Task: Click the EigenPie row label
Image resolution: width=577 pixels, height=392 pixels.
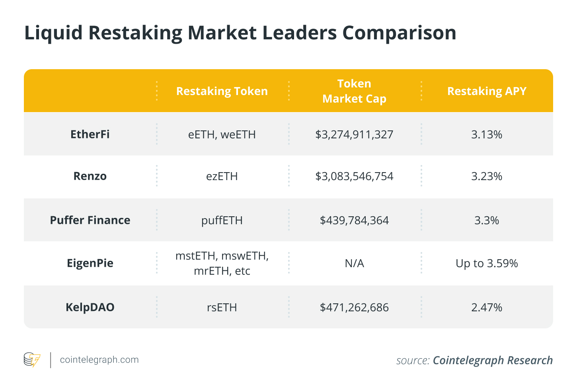Action: 90,263
